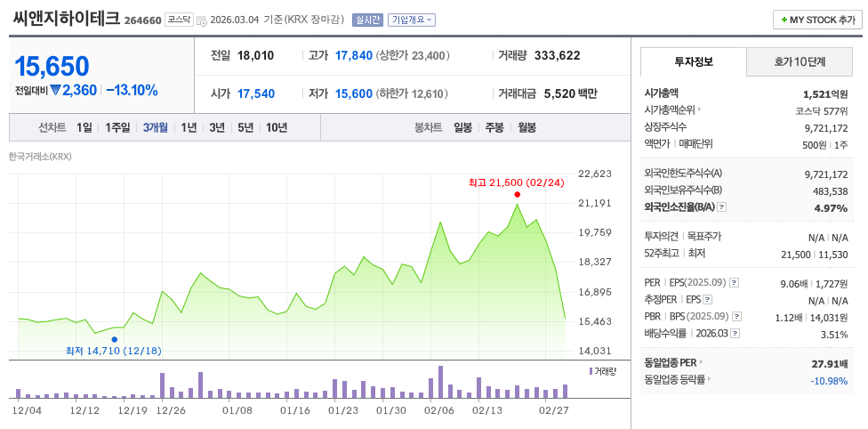Screen dimensions: 868x429
Task: Click the 동일업종 등락률 value -10.98%
Action: coord(829,381)
